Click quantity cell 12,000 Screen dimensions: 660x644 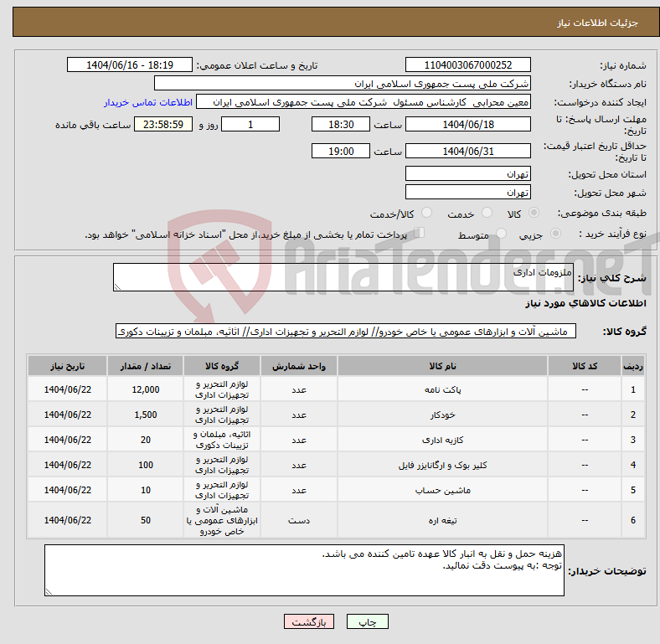[146, 389]
